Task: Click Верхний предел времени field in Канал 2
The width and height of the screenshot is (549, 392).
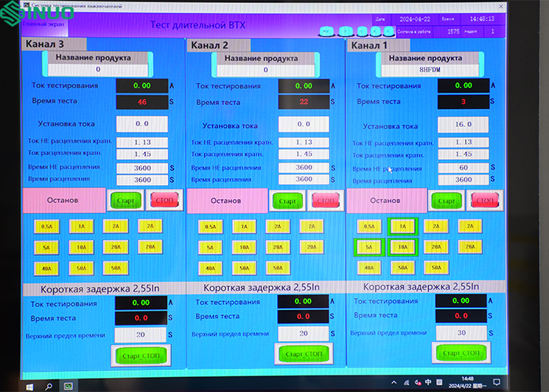Action: pos(304,333)
